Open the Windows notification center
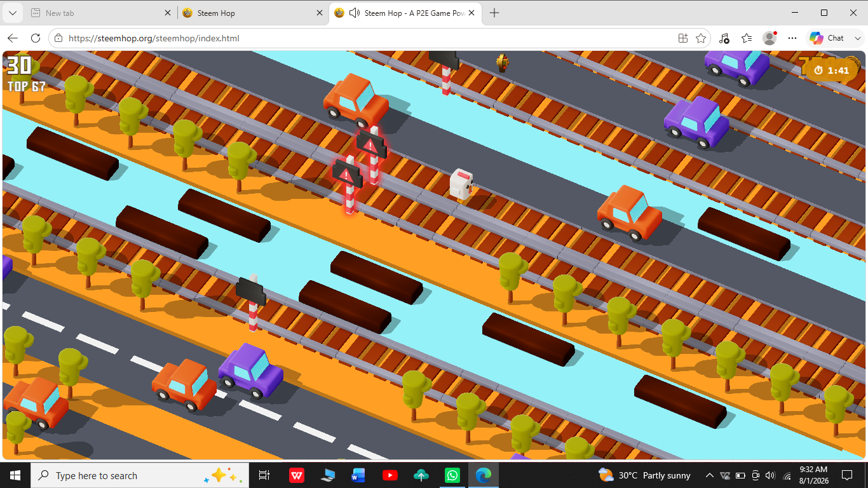This screenshot has width=868, height=488. [847, 475]
